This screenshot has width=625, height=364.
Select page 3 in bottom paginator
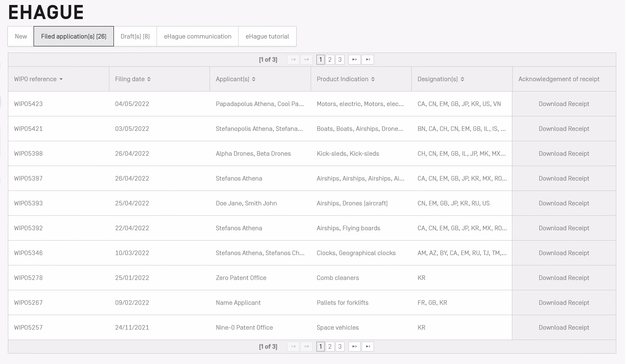coord(340,347)
